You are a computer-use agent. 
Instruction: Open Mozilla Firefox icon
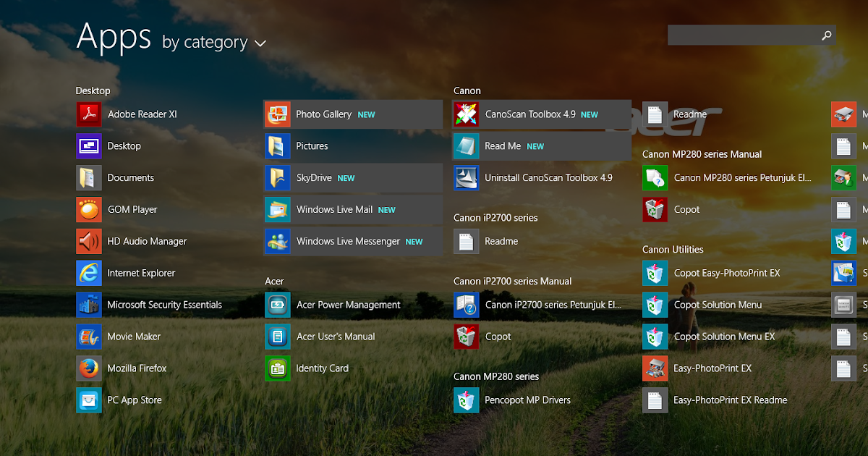(89, 368)
